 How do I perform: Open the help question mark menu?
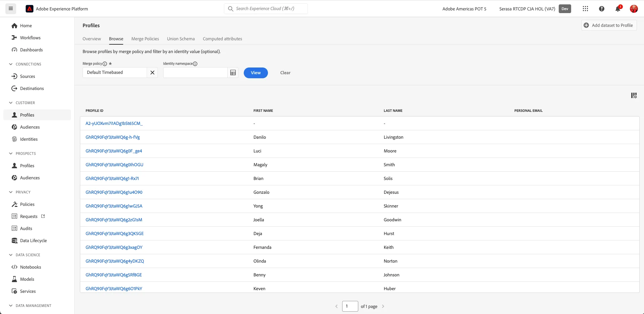click(x=602, y=9)
